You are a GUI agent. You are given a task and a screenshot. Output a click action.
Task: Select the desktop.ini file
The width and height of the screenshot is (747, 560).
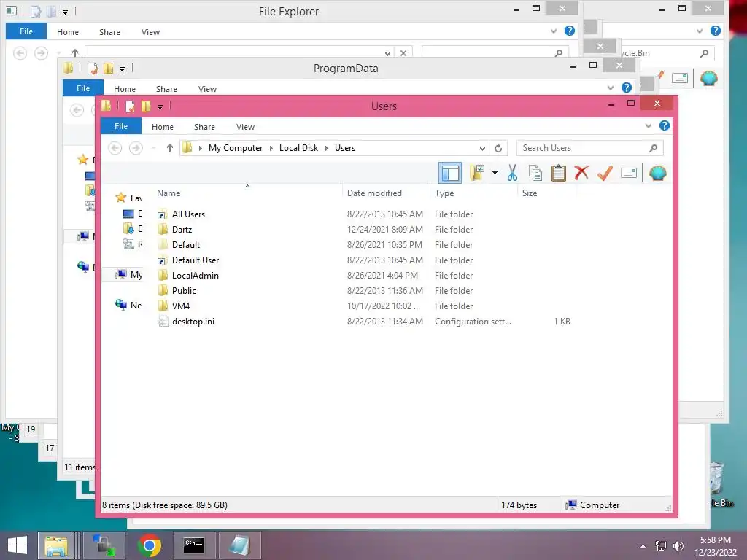[193, 322]
